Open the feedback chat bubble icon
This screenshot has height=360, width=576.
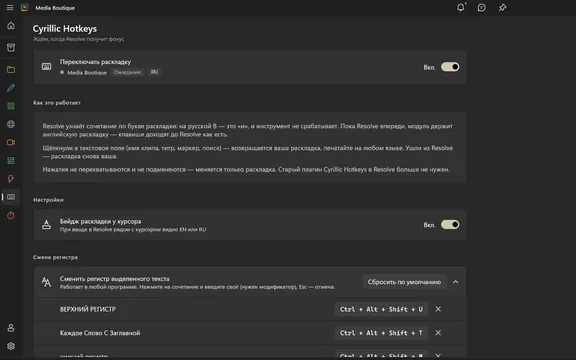(x=482, y=8)
